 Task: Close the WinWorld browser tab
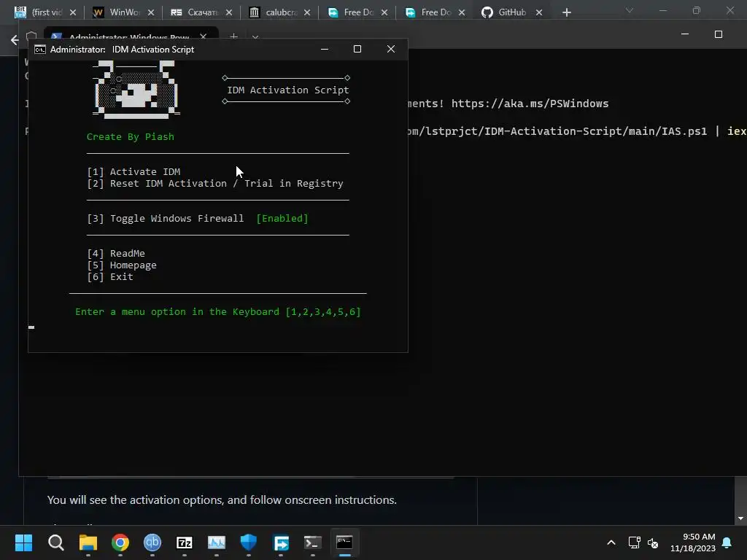point(151,13)
